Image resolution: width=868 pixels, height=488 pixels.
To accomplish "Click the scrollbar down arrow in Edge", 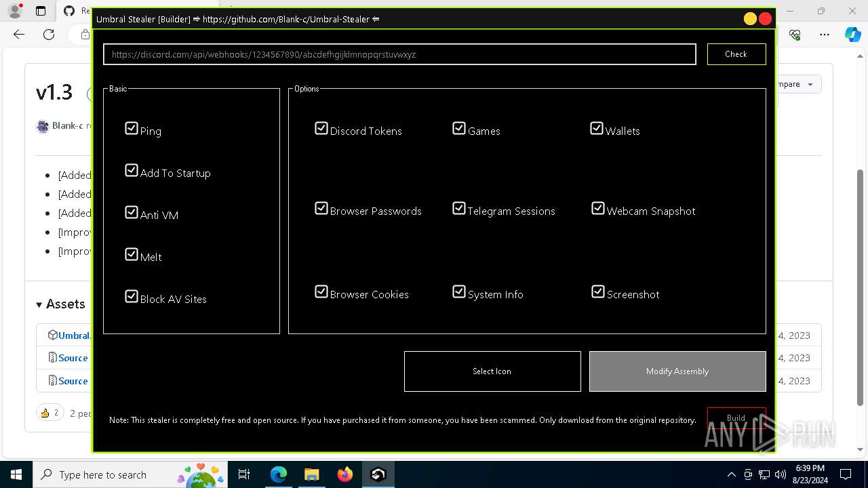I will click(860, 449).
